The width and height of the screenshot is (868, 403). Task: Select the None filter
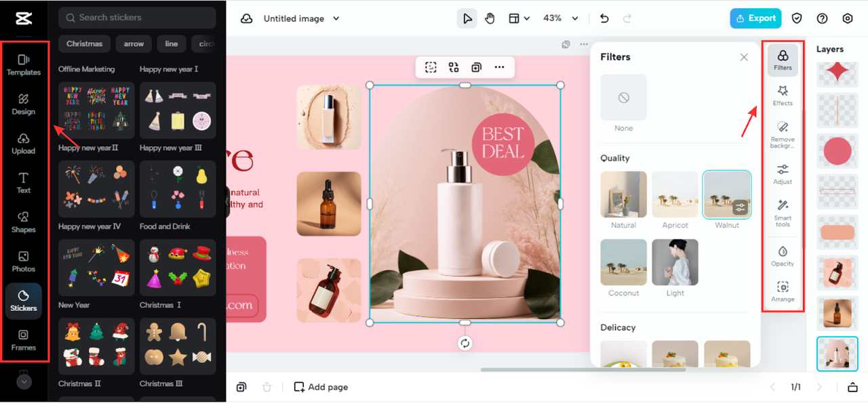click(623, 98)
